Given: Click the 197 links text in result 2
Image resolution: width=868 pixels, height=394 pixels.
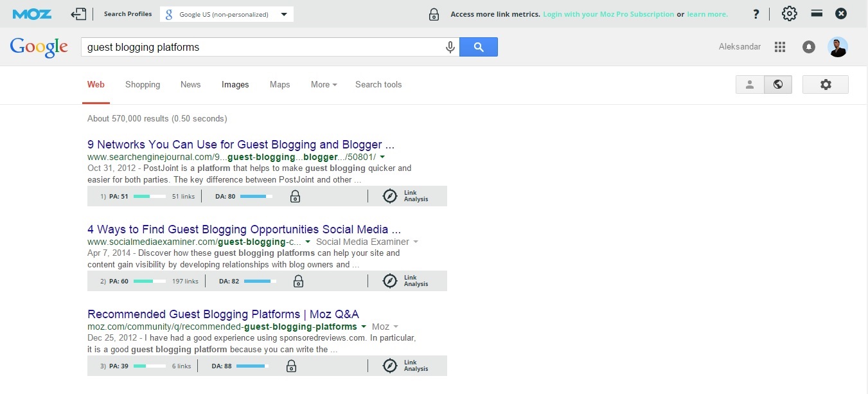Looking at the screenshot, I should (x=185, y=282).
